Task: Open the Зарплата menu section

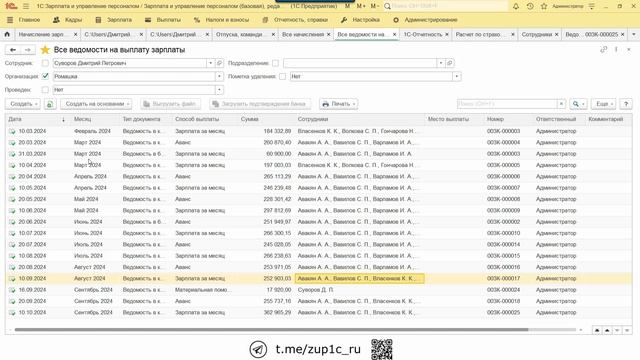Action: tap(114, 20)
